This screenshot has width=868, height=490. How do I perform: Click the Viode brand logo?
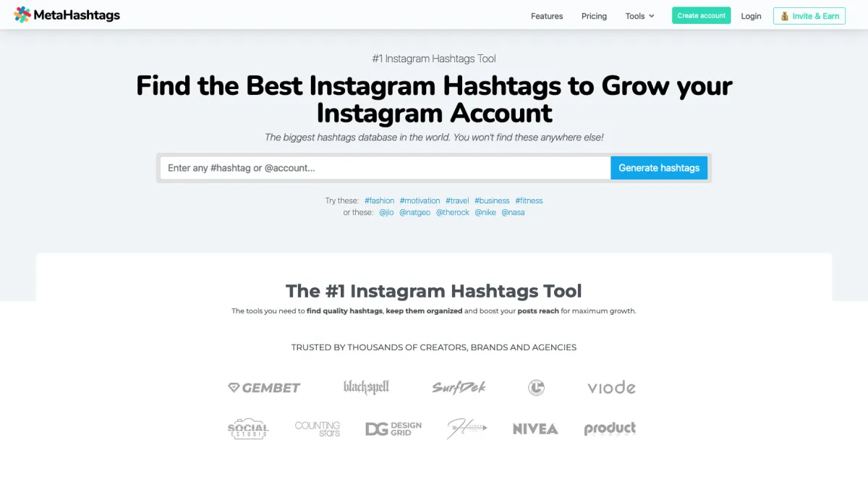[x=611, y=388]
